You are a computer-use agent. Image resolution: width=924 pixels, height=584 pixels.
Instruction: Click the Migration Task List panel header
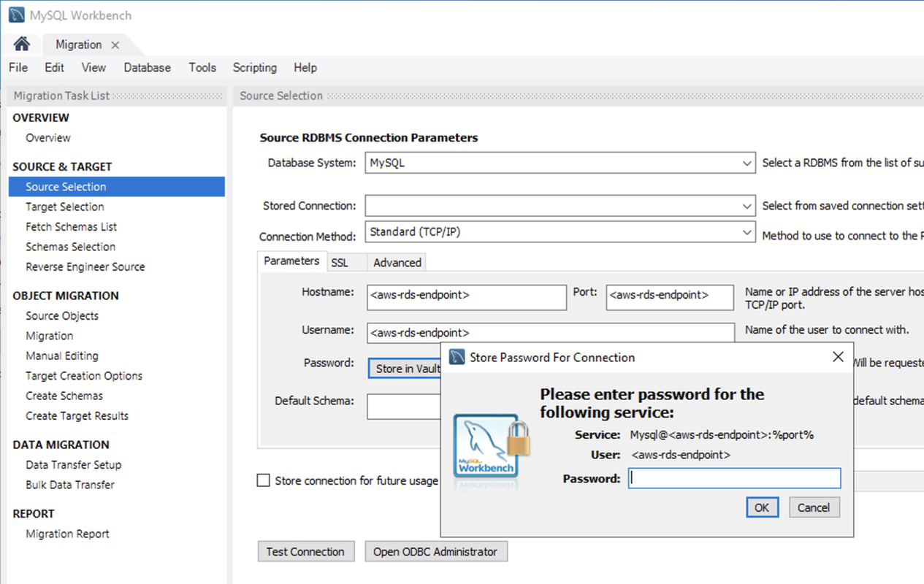[x=117, y=96]
